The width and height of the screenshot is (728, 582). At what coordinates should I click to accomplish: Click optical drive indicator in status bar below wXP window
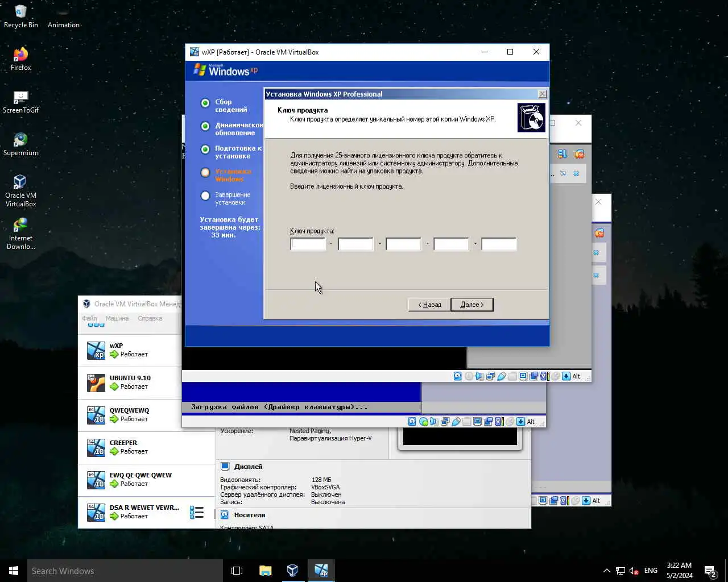pos(469,376)
